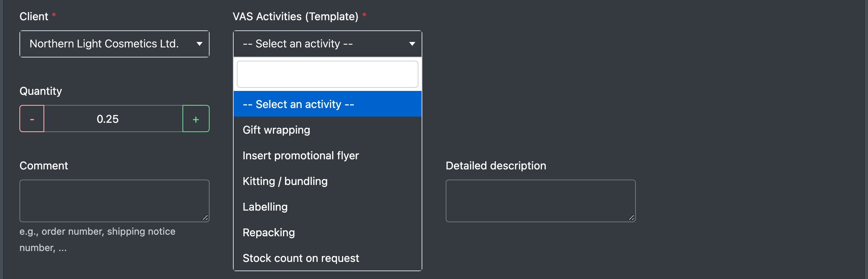Choose Repacking activity

[x=328, y=232]
